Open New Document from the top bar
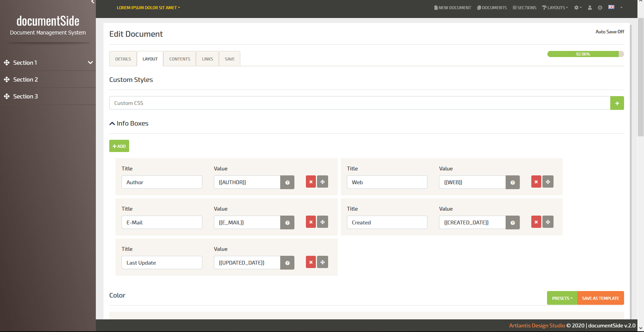This screenshot has height=332, width=644. [x=453, y=8]
